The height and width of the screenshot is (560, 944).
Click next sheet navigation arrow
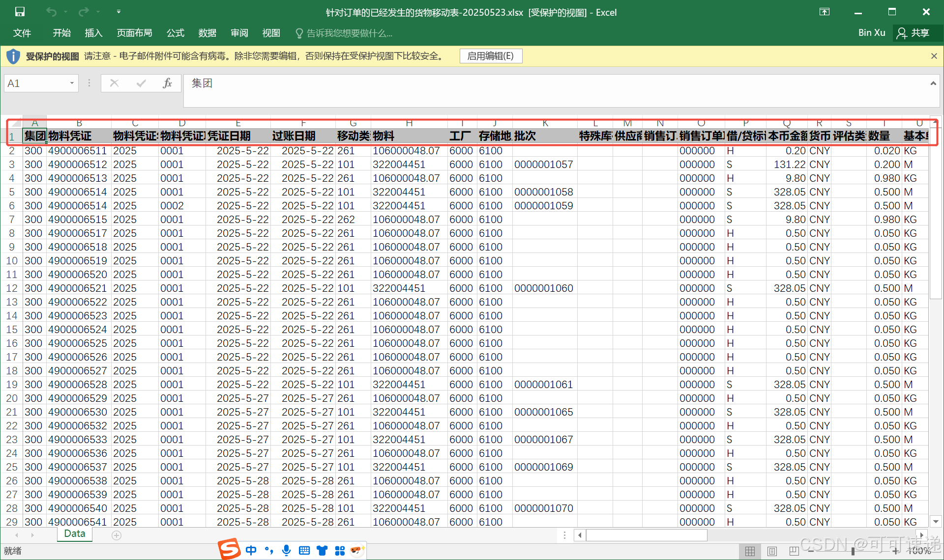tap(32, 535)
